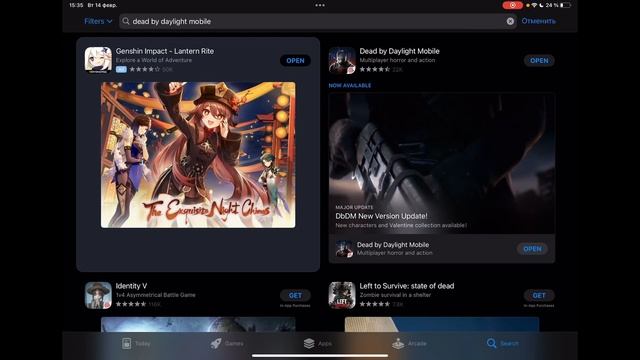Tap the Отменить cancel link
This screenshot has height=360, width=640.
click(538, 21)
